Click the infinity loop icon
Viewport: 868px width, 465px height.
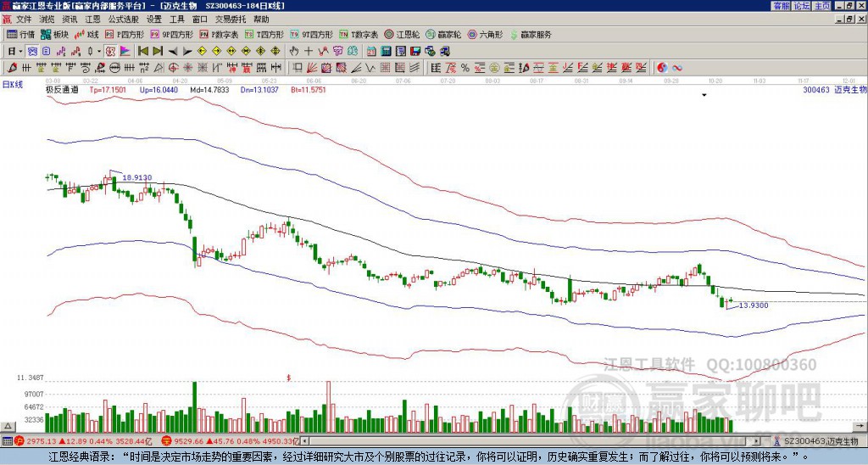pos(676,68)
